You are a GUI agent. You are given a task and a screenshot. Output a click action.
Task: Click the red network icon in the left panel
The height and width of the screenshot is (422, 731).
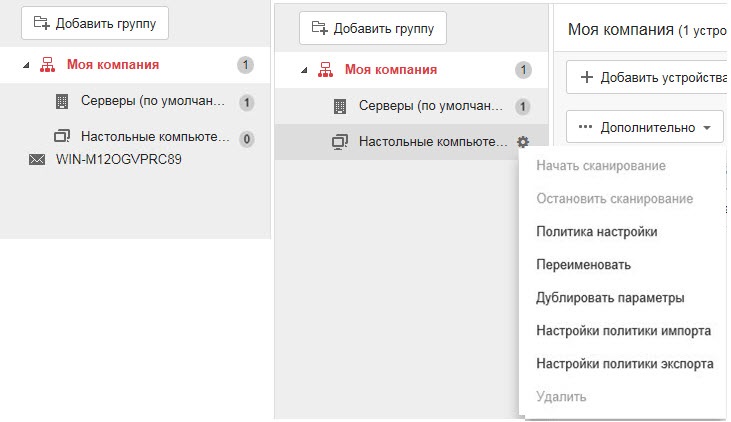tap(47, 65)
